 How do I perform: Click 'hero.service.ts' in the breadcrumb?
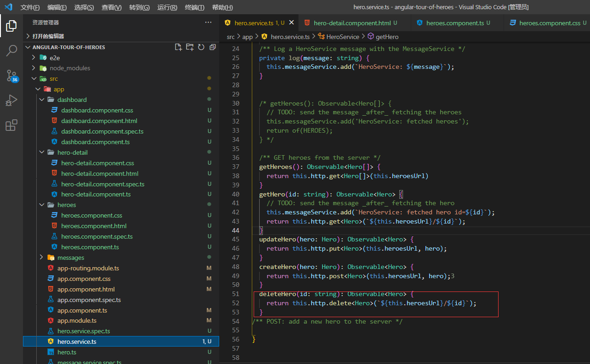[x=290, y=37]
